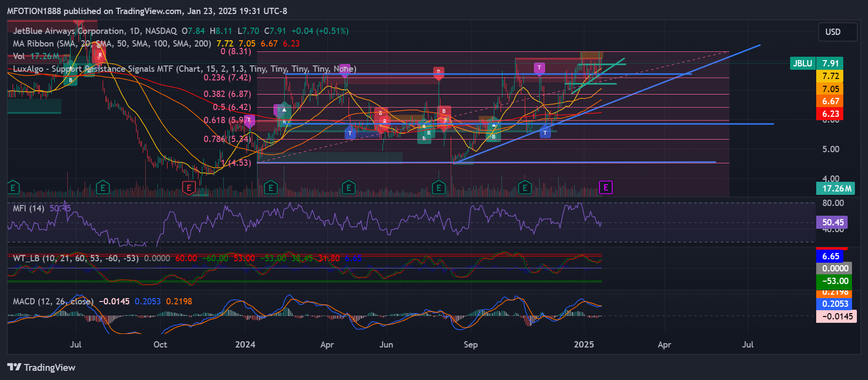
Task: Click the 0.786 (5.34) Fibonacci level label
Action: pos(228,140)
